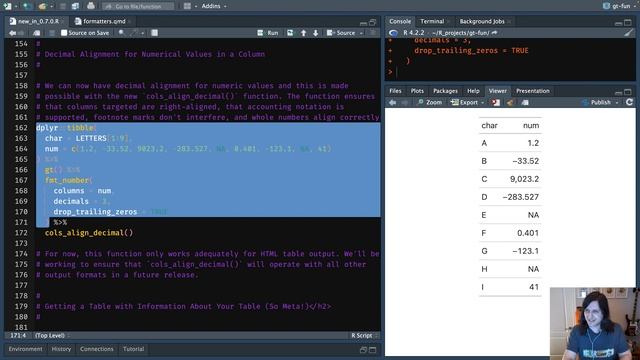Open the gt-fun project menu
The height and width of the screenshot is (360, 640).
tap(620, 6)
